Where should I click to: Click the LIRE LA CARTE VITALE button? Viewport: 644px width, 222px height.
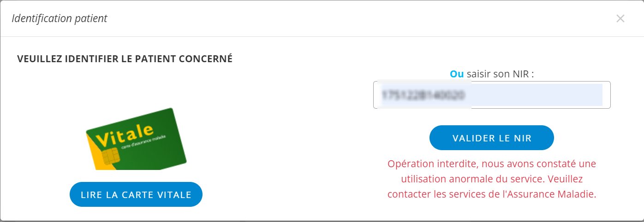(136, 194)
